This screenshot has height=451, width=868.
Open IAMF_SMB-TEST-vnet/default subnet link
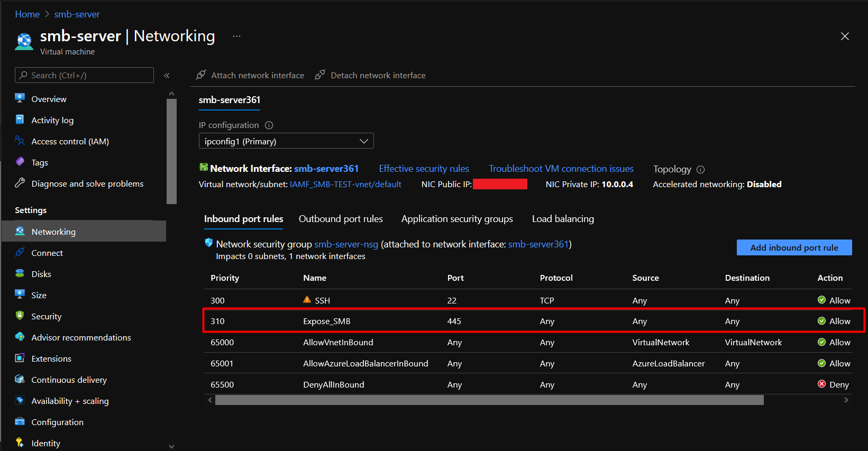pyautogui.click(x=345, y=185)
